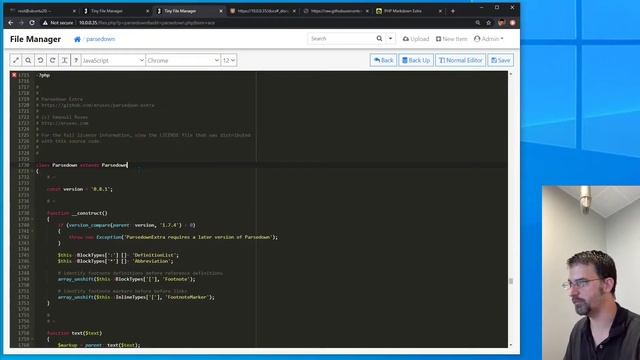Collapse the code fold at line 1741
Screen dimensions: 640x360
(33, 231)
